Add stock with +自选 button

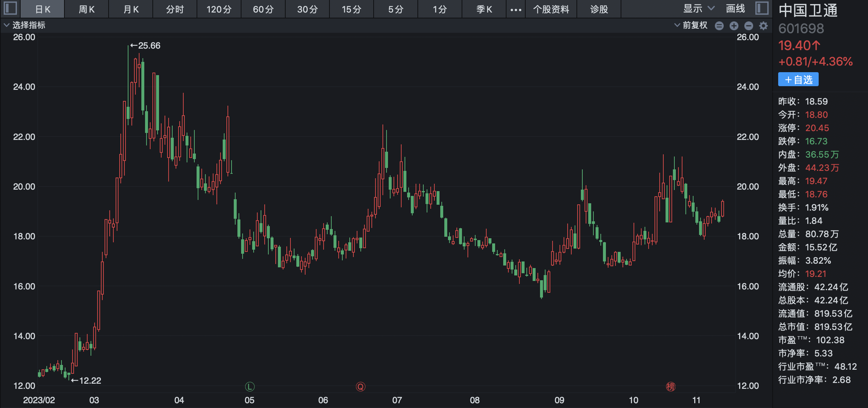[x=798, y=80]
